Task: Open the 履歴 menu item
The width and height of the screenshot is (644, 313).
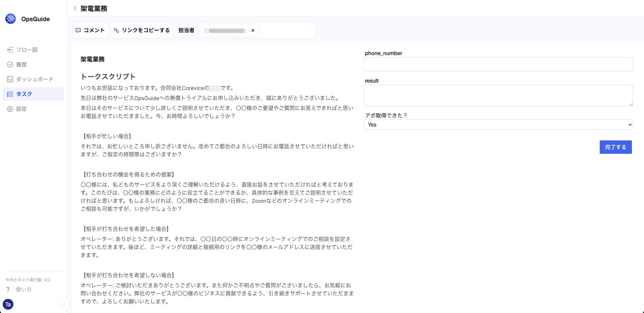Action: [33, 64]
